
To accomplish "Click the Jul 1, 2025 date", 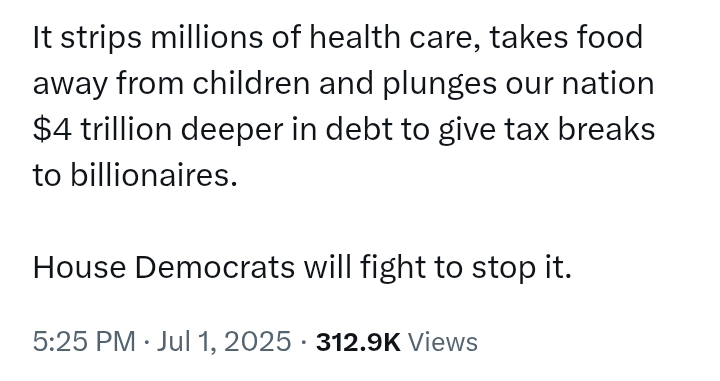I will click(224, 342).
